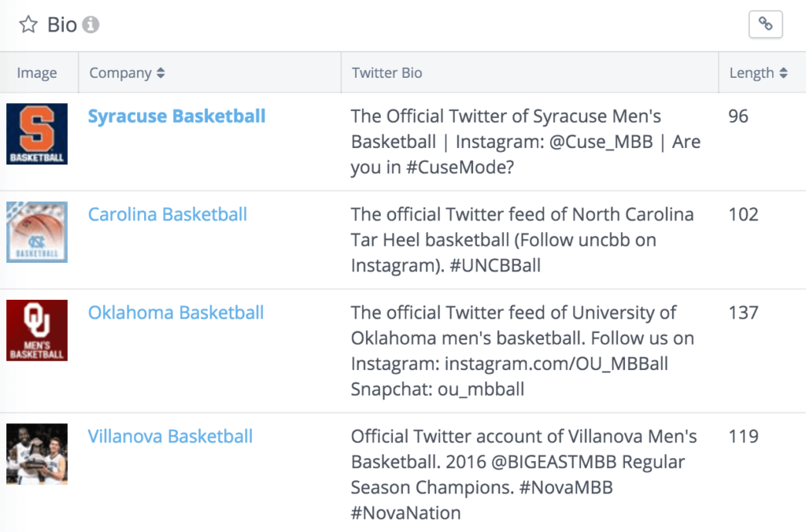The height and width of the screenshot is (532, 806).
Task: Sort by the Company column arrows
Action: [x=161, y=73]
